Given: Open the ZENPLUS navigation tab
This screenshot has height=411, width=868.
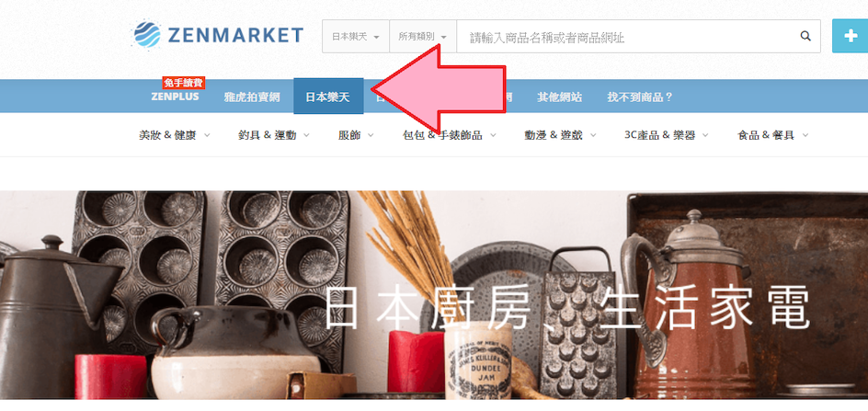Looking at the screenshot, I should [x=175, y=97].
